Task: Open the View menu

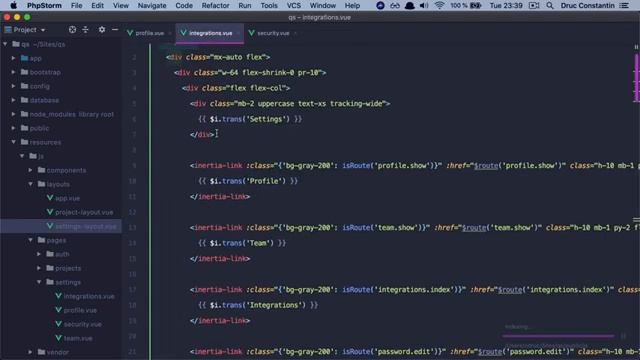Action: [x=120, y=5]
